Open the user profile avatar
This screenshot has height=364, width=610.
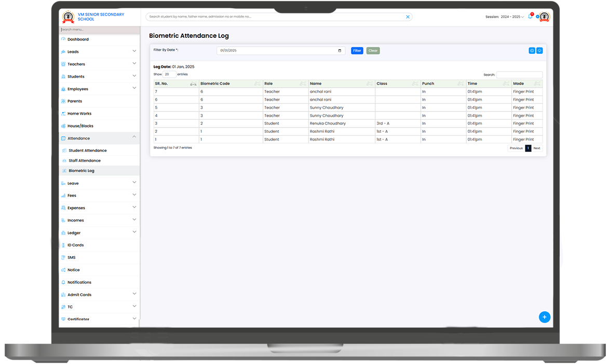point(544,17)
